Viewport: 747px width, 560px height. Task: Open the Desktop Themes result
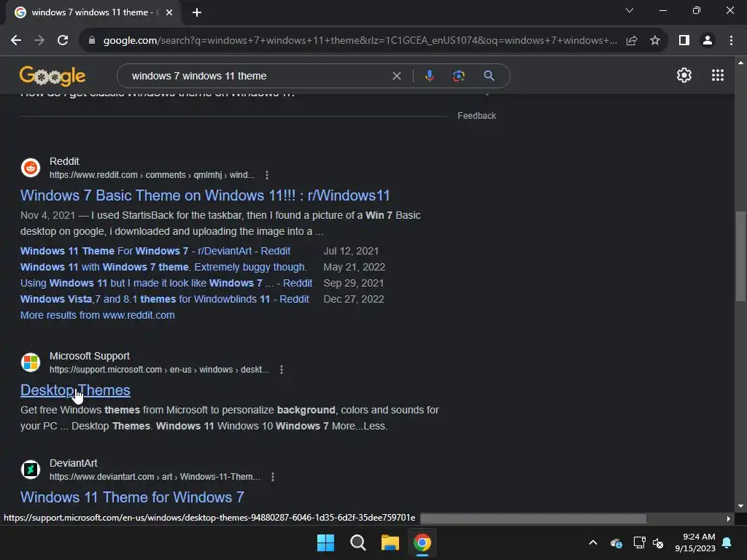tap(75, 390)
